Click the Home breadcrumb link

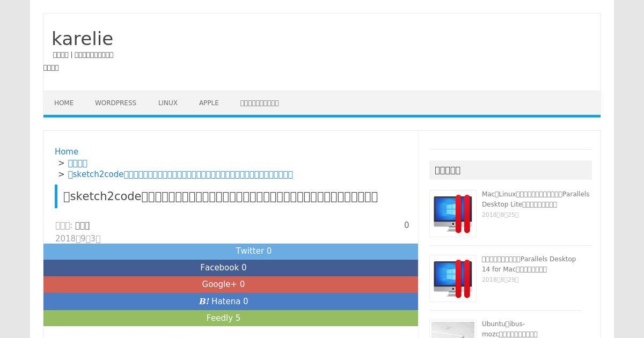point(67,152)
